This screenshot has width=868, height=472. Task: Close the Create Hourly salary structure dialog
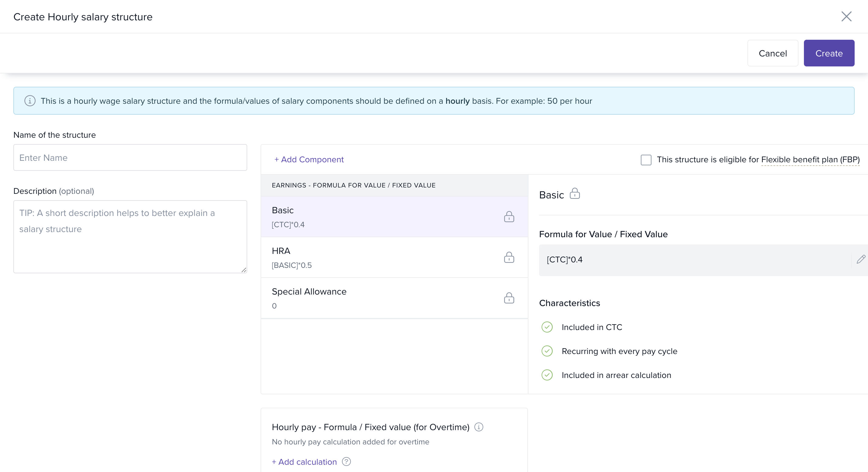(x=846, y=16)
